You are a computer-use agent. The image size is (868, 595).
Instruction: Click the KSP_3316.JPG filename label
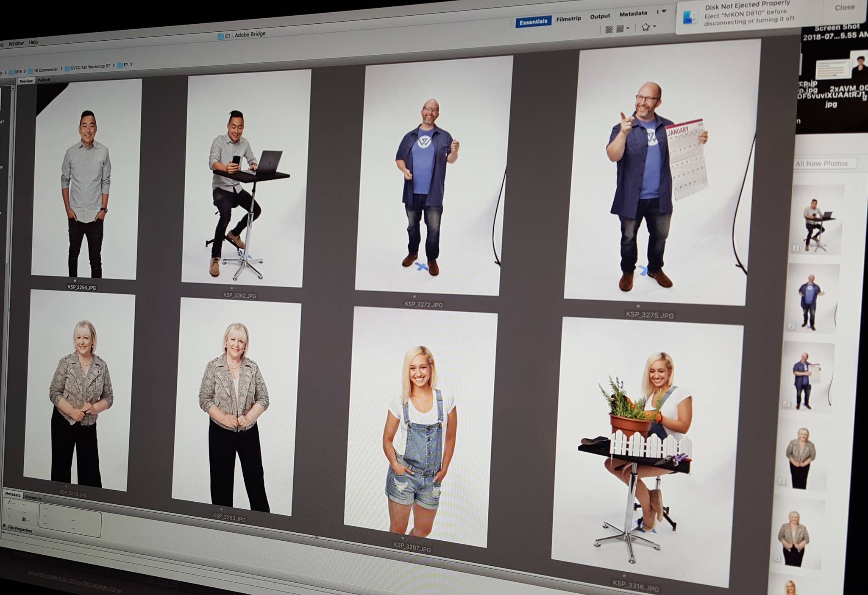coord(635,586)
